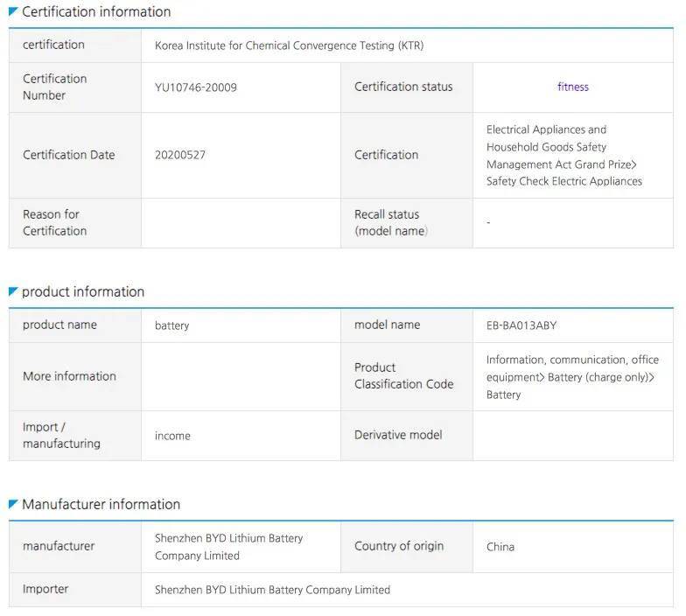
Task: Click the product name value battery
Action: click(171, 325)
